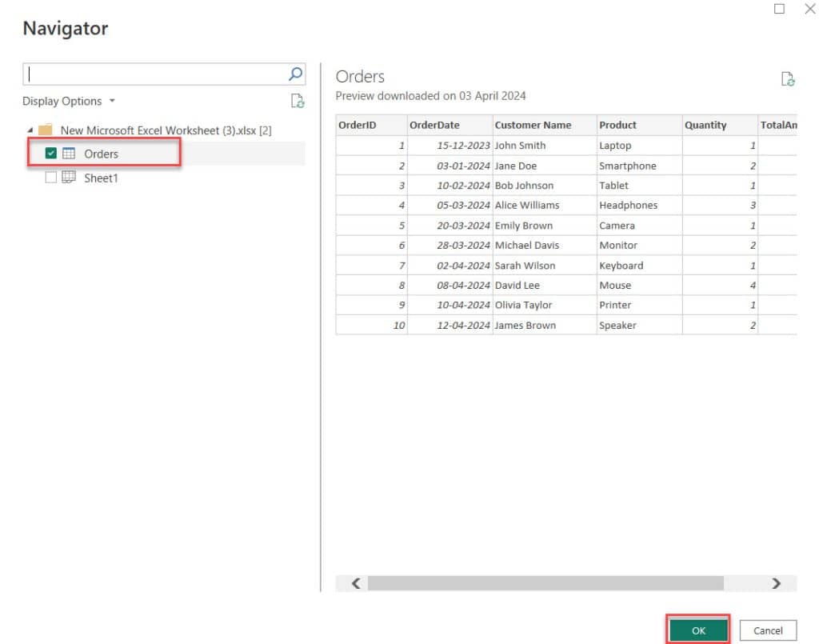Click the Tablet product cell
The image size is (819, 644).
click(x=639, y=186)
